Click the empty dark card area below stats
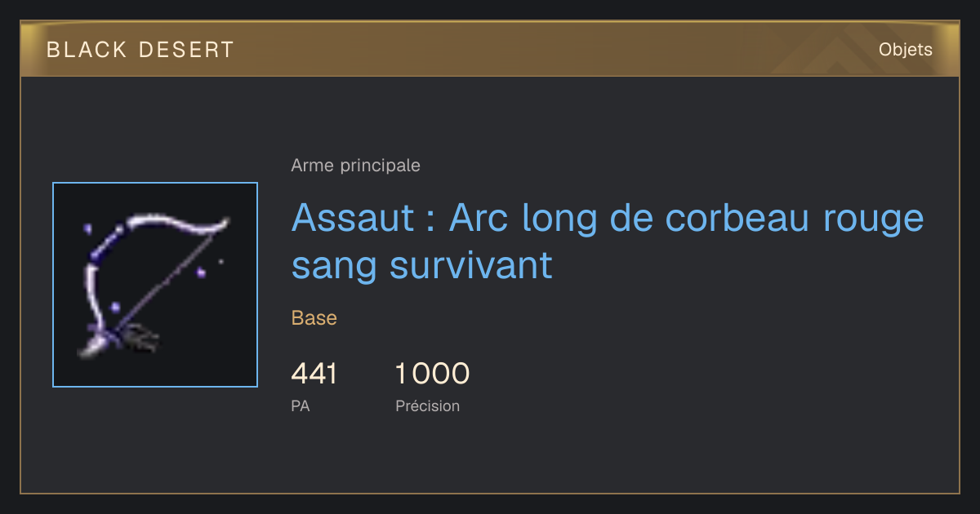This screenshot has height=514, width=980. 490,457
